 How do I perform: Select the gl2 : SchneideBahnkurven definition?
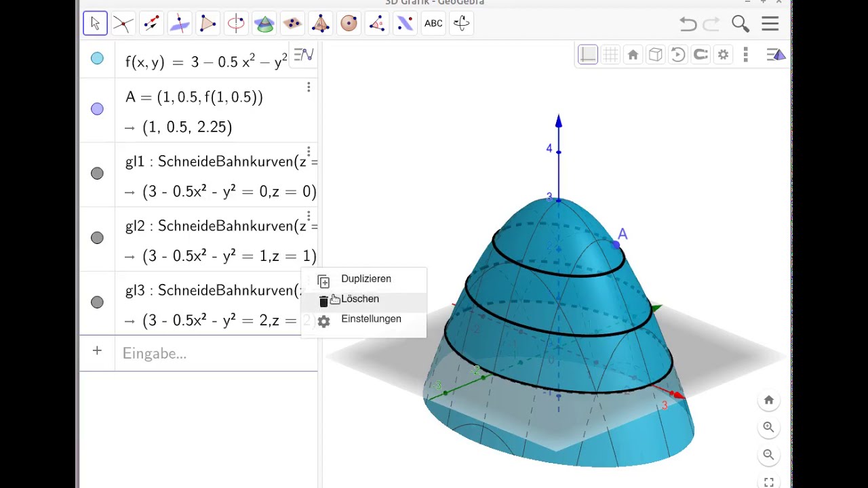click(x=221, y=226)
